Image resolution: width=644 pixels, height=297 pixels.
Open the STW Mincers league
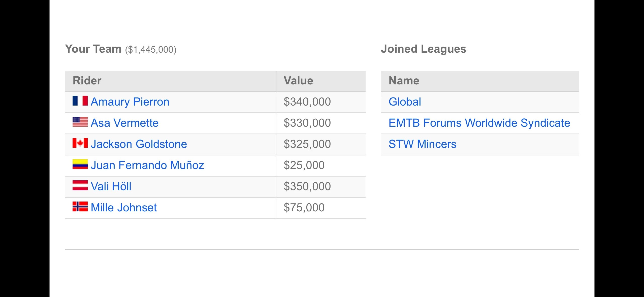pos(423,144)
